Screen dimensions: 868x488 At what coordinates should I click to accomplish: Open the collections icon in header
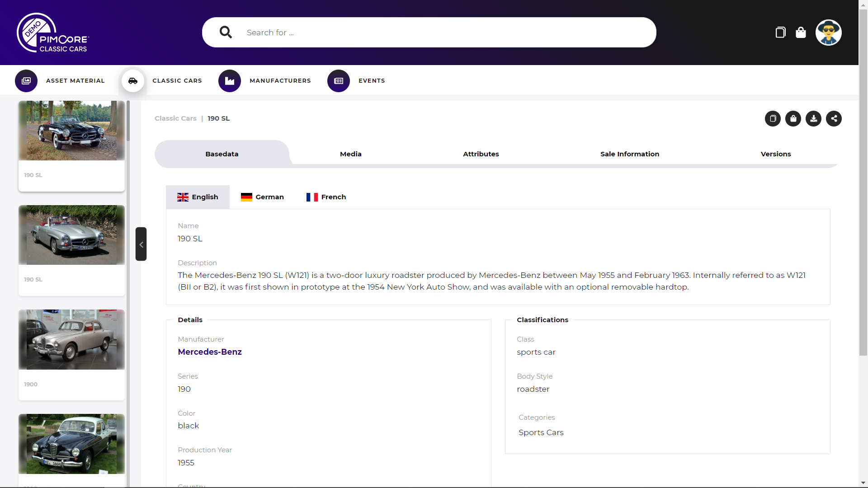[x=780, y=32]
